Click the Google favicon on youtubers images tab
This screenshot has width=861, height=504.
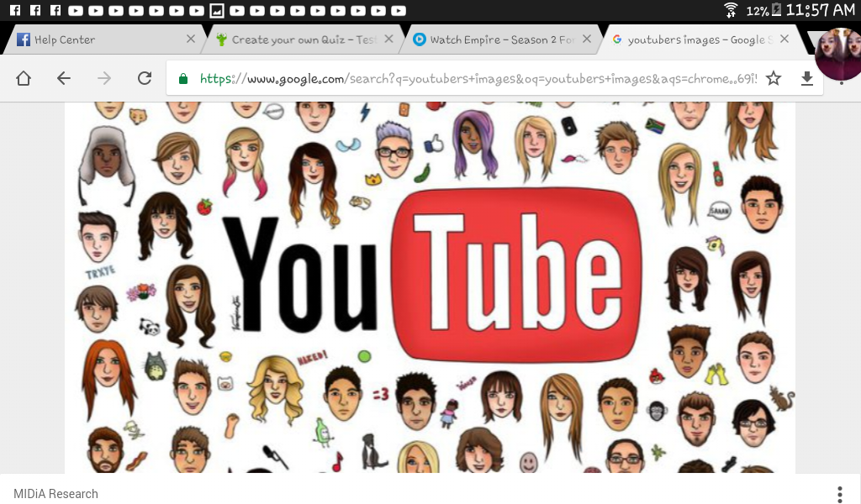(617, 39)
